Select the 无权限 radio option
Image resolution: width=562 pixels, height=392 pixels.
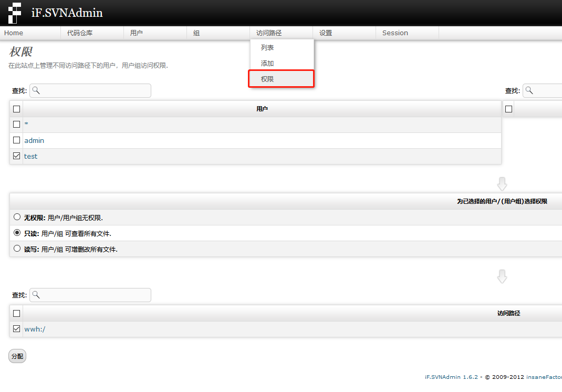tap(17, 217)
